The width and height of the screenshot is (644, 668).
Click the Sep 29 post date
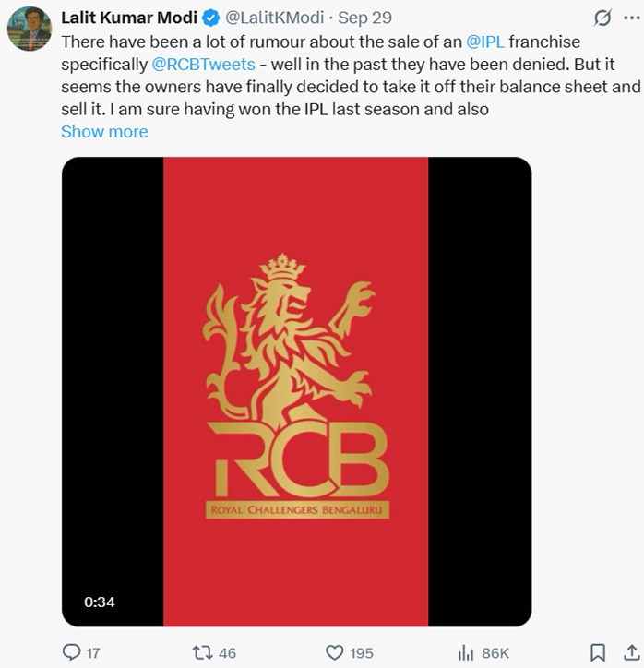(x=364, y=18)
